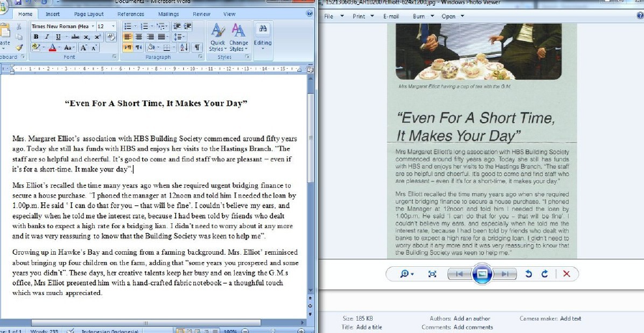Switch to the View tab

click(x=229, y=14)
